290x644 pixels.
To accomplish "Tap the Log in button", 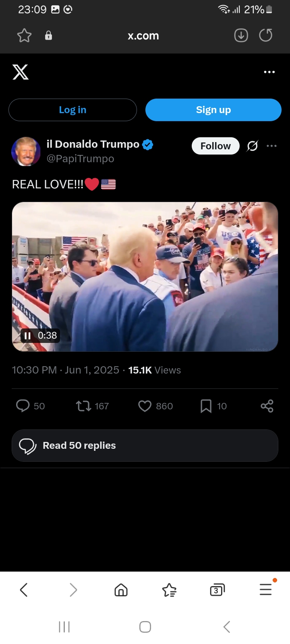I will click(x=72, y=110).
